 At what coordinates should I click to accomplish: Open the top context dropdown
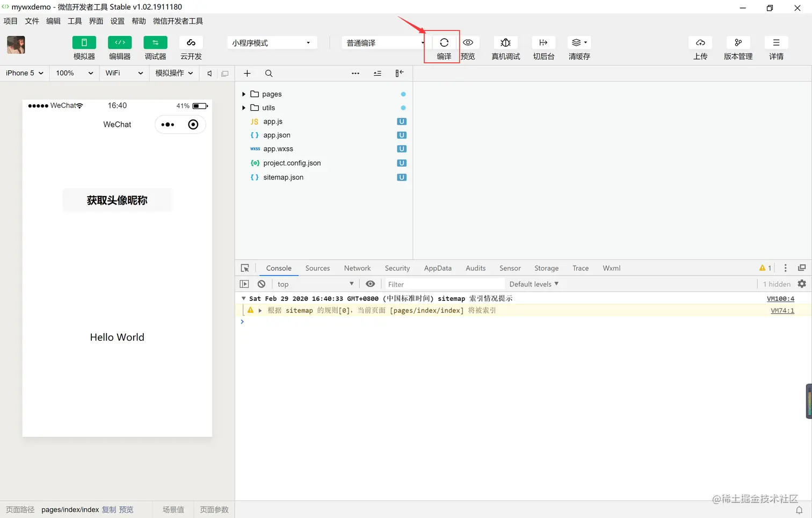click(316, 284)
